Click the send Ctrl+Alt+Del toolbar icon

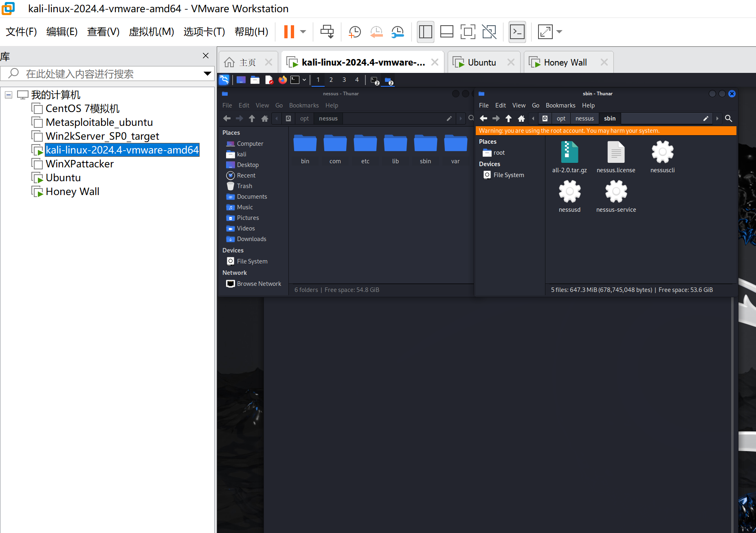point(327,32)
